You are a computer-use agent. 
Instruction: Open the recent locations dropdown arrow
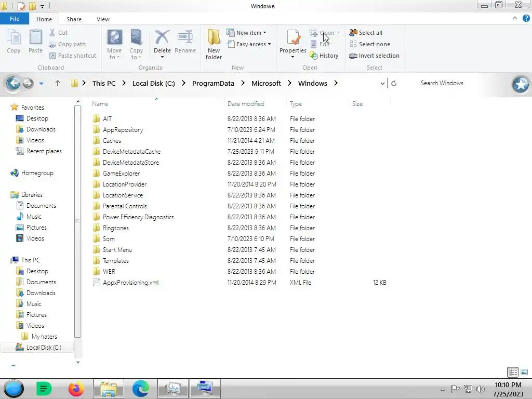point(41,84)
